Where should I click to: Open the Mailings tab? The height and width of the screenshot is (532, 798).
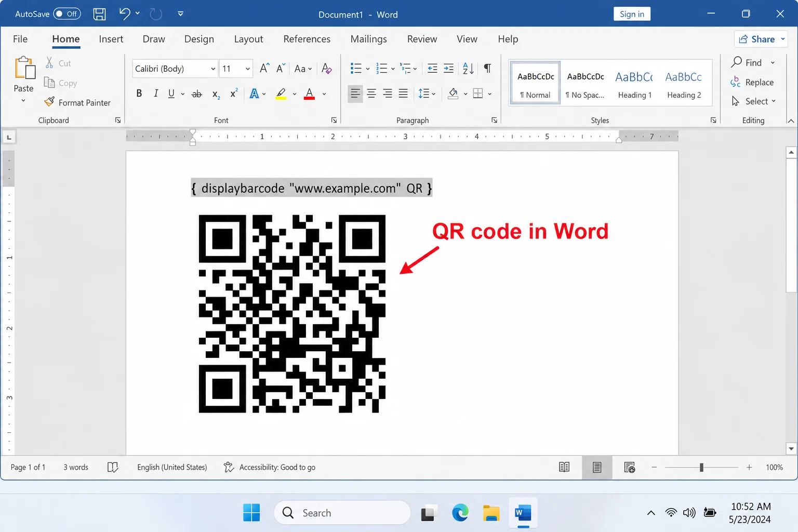(x=369, y=39)
